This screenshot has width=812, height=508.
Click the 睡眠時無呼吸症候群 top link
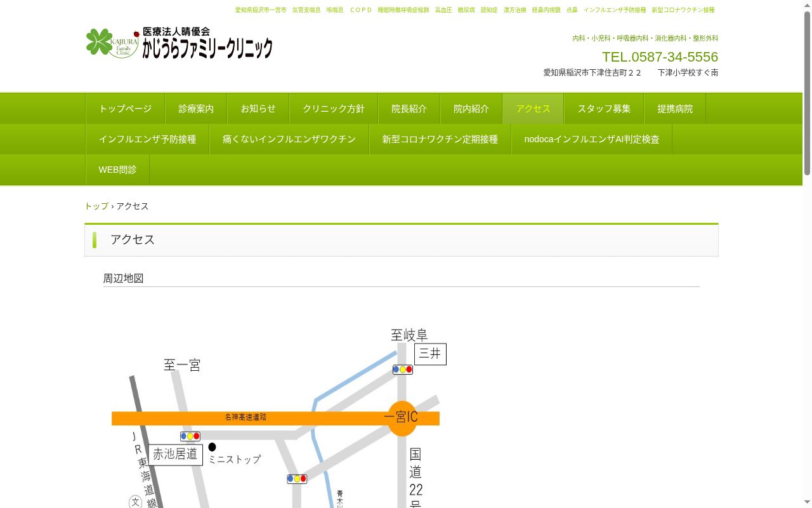pos(403,10)
